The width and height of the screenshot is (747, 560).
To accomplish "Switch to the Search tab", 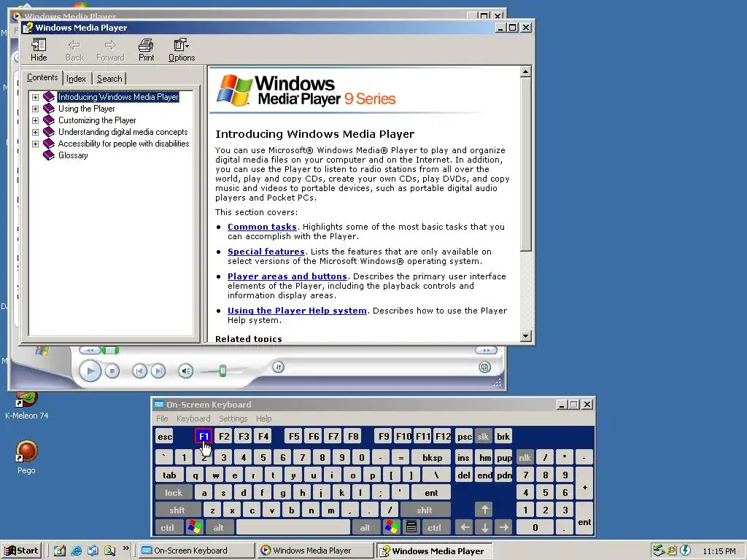I will (109, 79).
